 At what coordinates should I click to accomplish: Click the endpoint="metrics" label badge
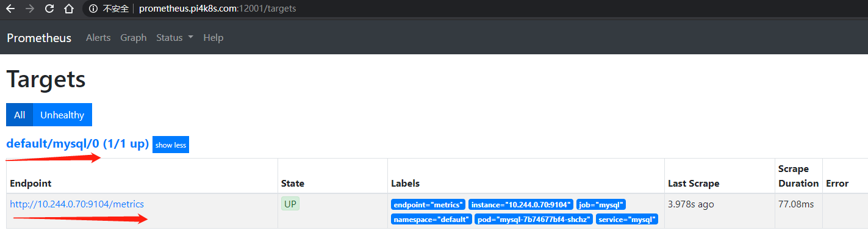pos(428,204)
